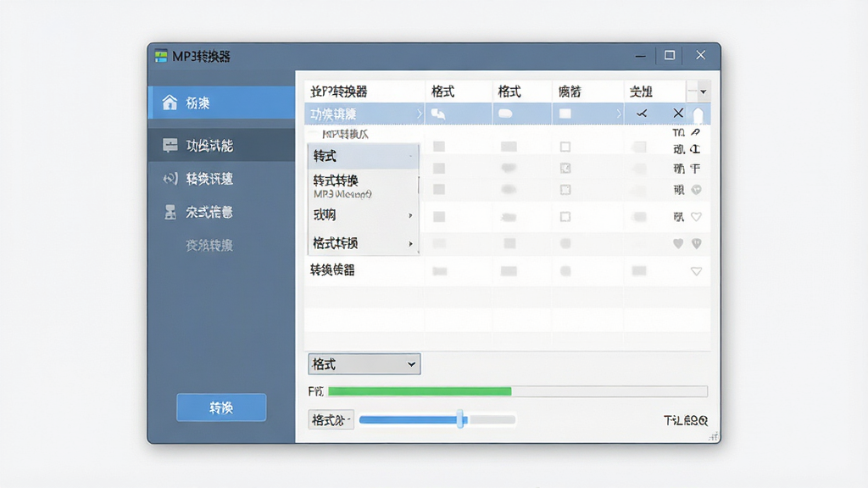Choose the sidebar item with the stamp icon

tap(221, 212)
